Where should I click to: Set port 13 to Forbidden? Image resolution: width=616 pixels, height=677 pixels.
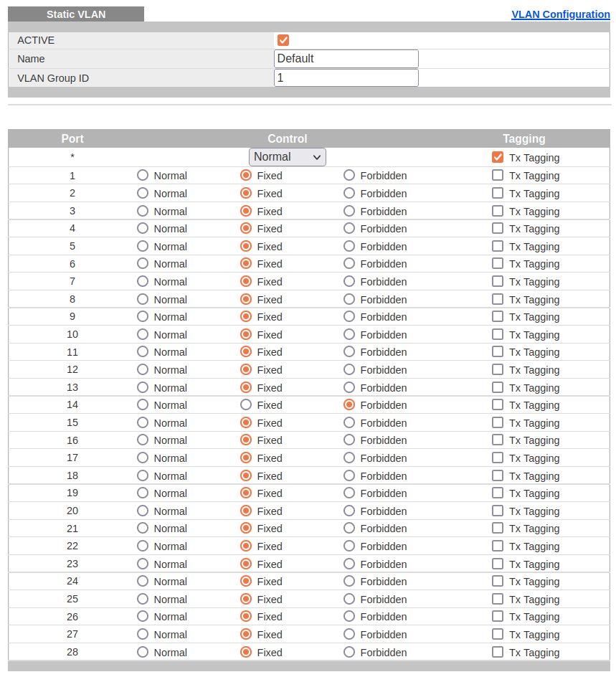(x=349, y=387)
